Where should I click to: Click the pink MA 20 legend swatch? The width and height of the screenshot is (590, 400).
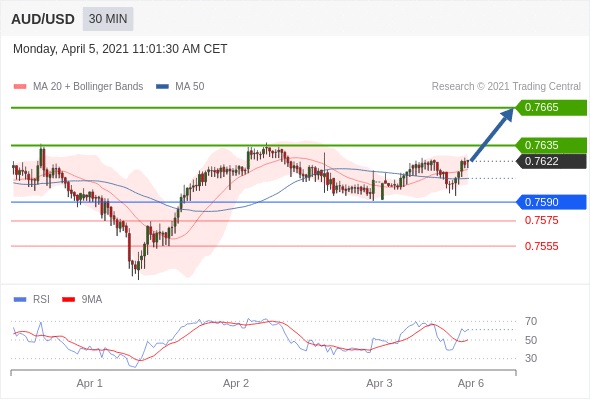pos(20,87)
